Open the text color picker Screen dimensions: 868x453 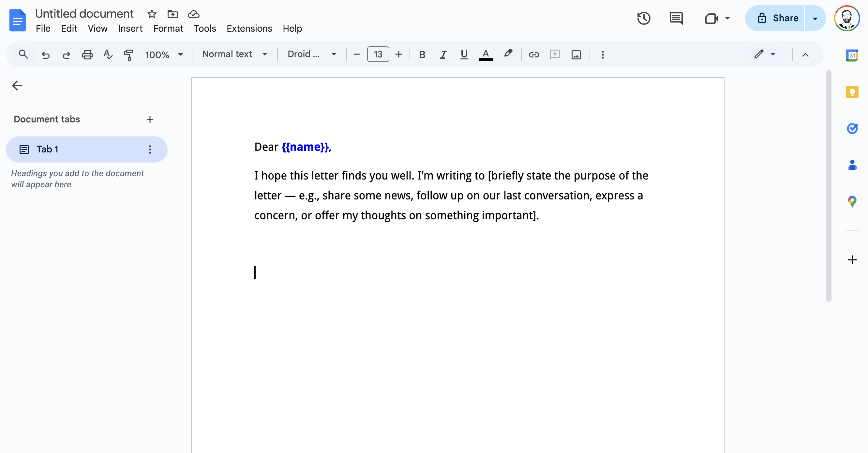(486, 54)
